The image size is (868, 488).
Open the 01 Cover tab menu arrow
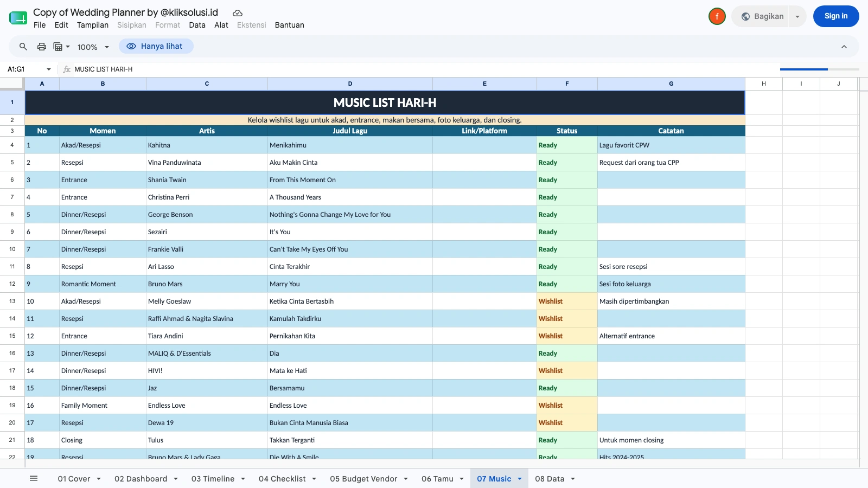pyautogui.click(x=99, y=479)
